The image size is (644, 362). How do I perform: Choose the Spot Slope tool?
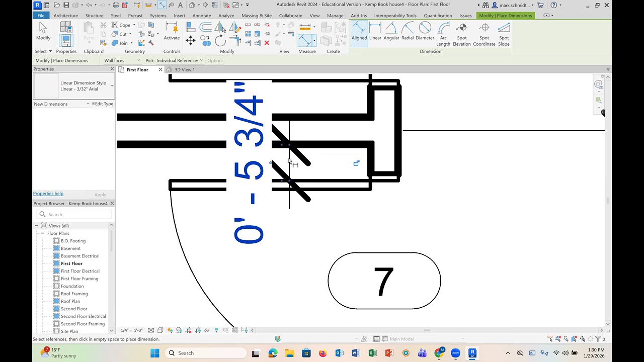[504, 34]
